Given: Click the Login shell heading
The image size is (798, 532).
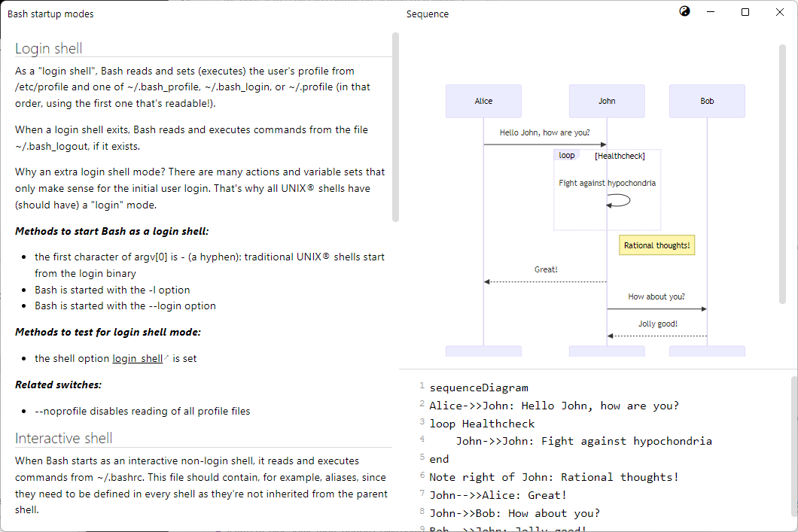Looking at the screenshot, I should 49,48.
